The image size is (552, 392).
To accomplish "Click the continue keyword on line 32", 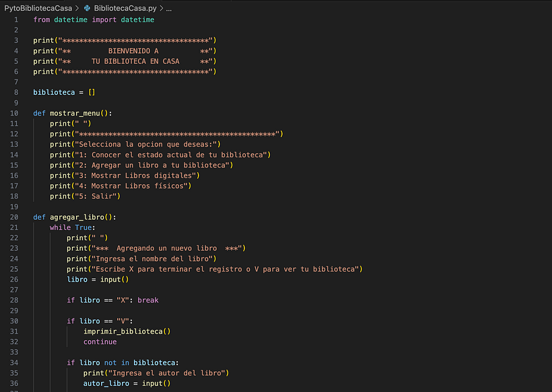I will [100, 342].
